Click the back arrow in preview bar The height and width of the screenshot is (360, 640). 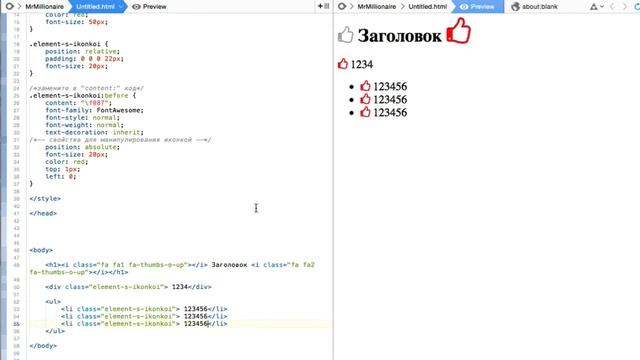(x=612, y=7)
